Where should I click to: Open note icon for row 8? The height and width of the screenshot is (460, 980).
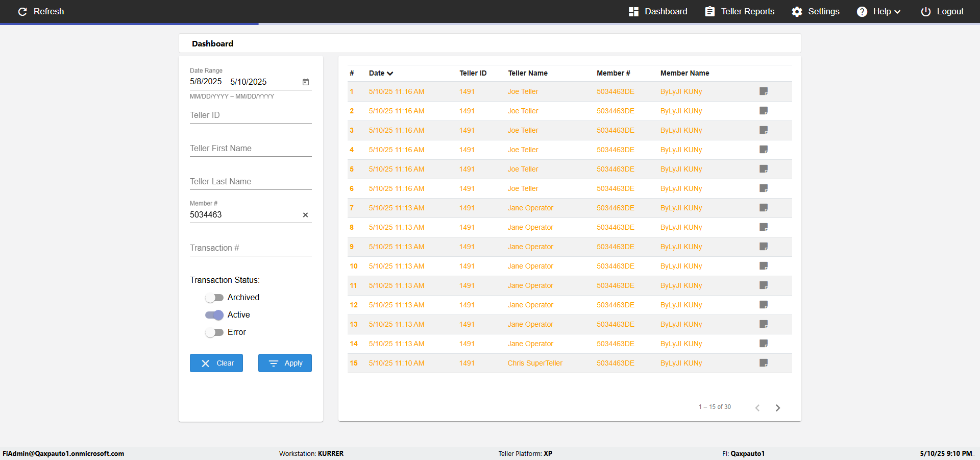764,227
